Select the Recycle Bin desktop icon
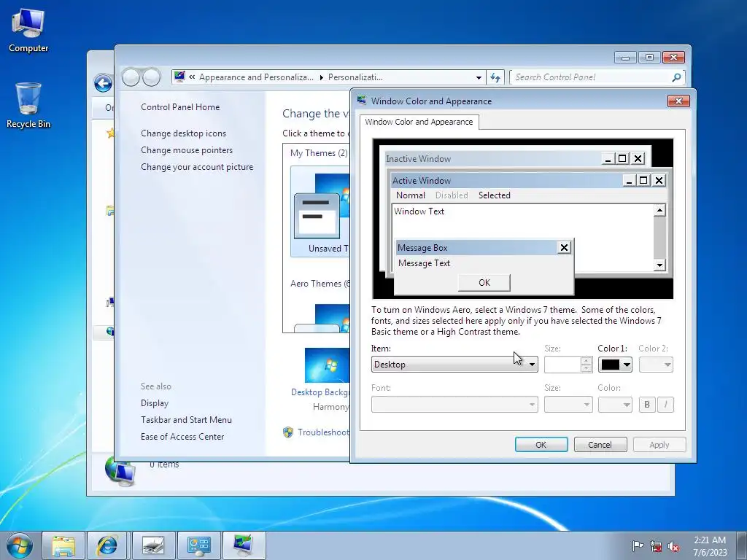Image resolution: width=747 pixels, height=560 pixels. coord(28,106)
